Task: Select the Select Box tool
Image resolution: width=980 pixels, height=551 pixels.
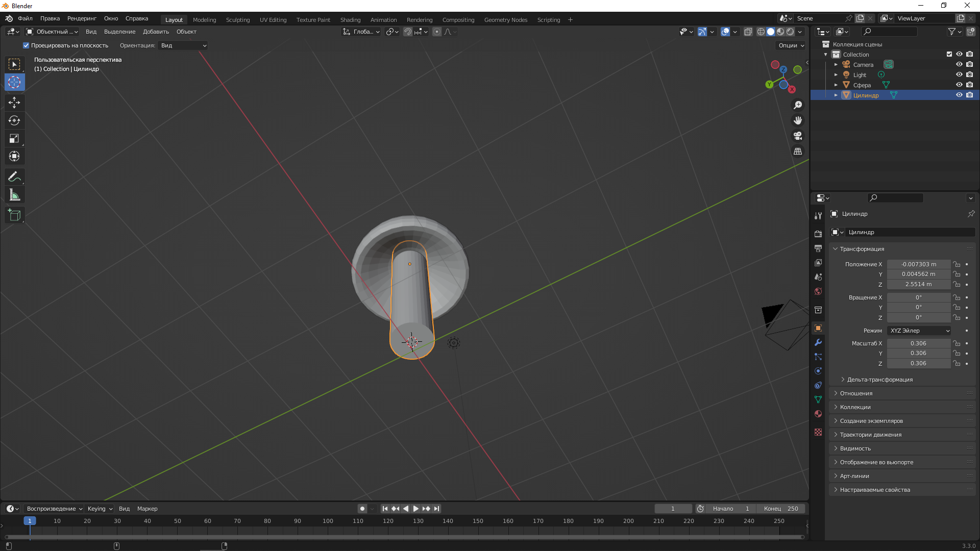Action: tap(14, 64)
